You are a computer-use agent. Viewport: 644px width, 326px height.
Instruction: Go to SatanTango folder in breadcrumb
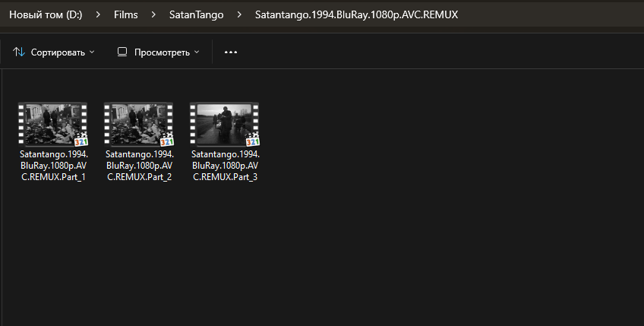pos(197,14)
